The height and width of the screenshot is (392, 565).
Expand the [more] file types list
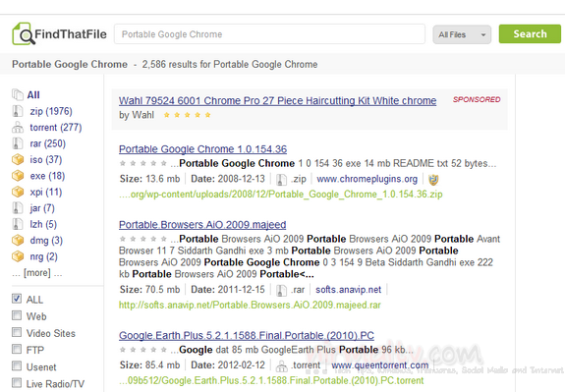(x=36, y=273)
